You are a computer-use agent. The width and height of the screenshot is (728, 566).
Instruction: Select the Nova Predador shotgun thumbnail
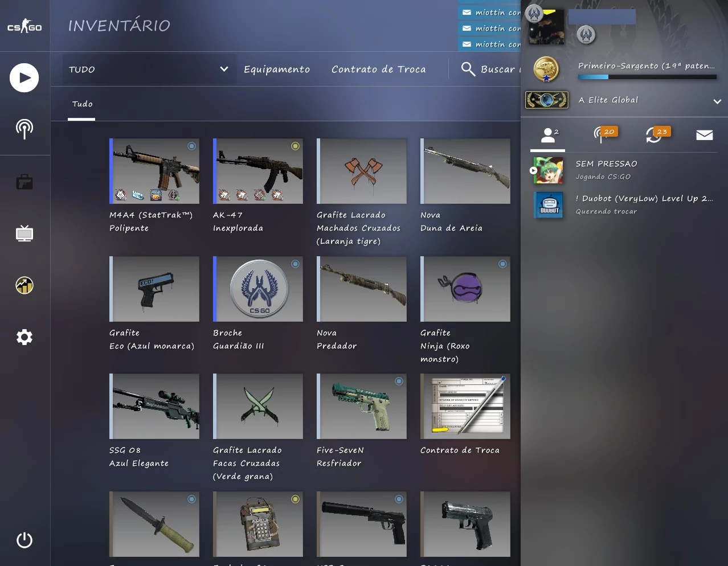tap(362, 289)
